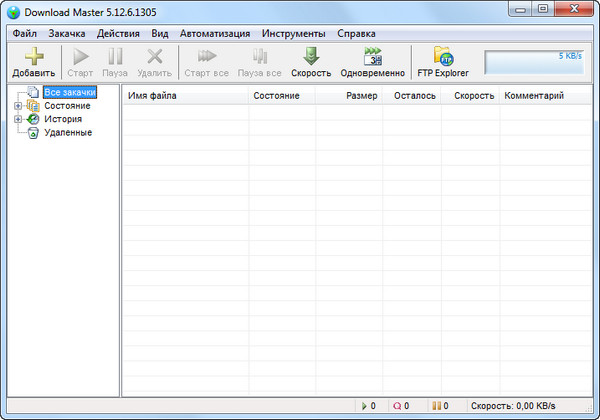Sort by the Имя файла column header
Viewport: 600px width, 420px height.
click(185, 96)
